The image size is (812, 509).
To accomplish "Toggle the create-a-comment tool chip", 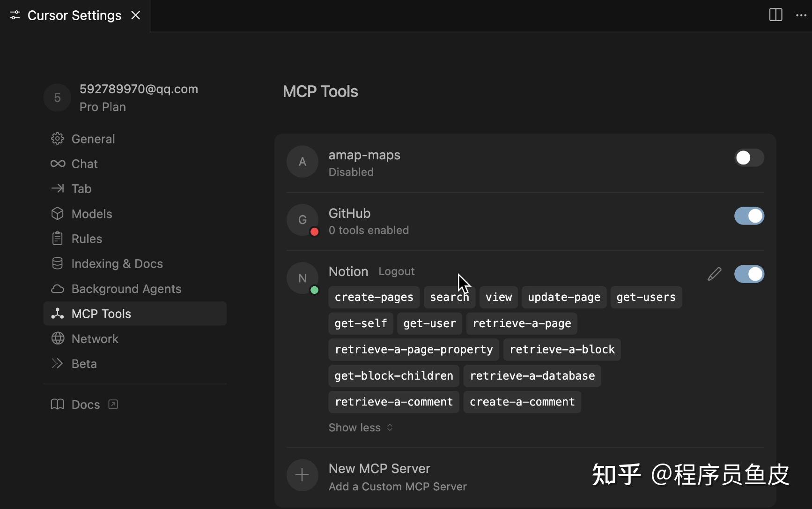I will (x=522, y=402).
